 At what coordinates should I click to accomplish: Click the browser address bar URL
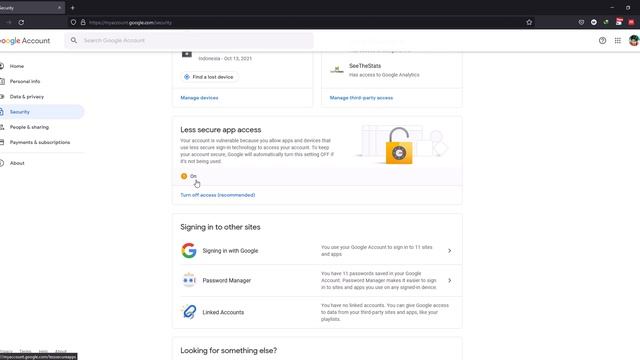pos(131,23)
